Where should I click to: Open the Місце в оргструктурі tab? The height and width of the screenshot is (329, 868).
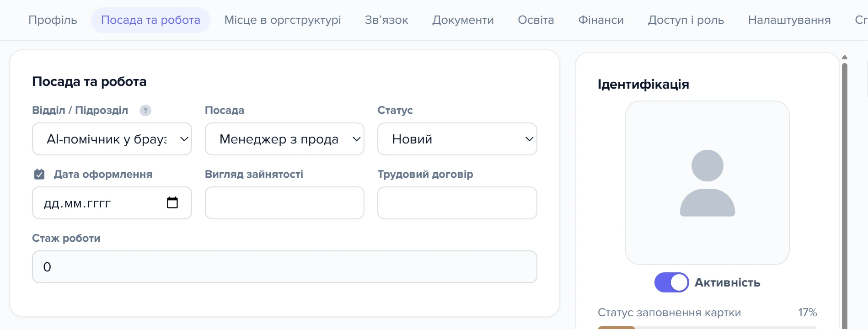click(283, 20)
